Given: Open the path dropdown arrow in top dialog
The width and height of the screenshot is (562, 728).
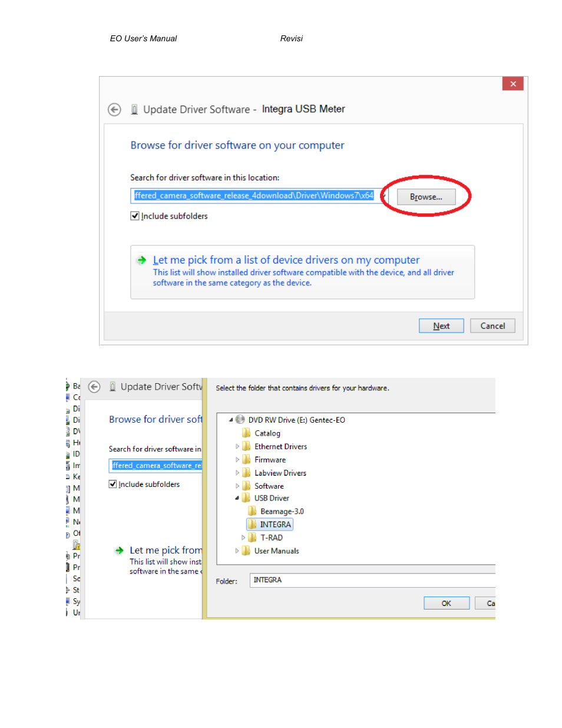Looking at the screenshot, I should coord(384,196).
